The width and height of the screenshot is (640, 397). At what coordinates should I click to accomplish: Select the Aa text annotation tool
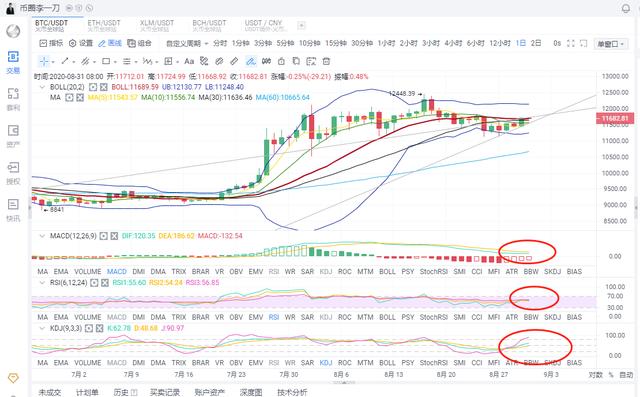tap(189, 61)
